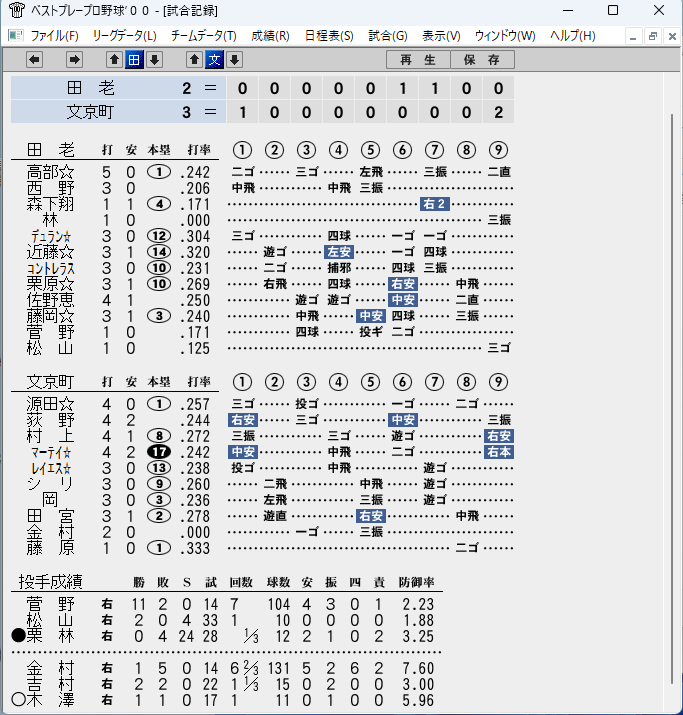683x715 pixels.
Task: Click 文京町 team name in the scoreboard
Action: (90, 112)
